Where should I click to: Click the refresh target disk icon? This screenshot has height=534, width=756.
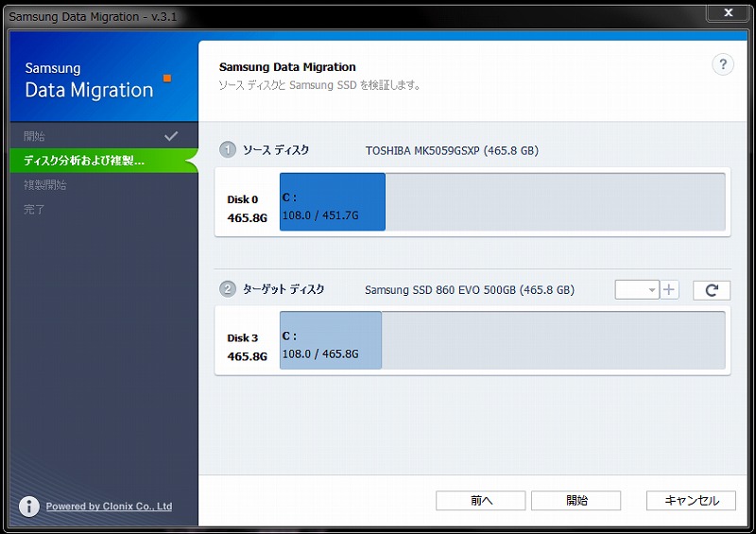click(x=712, y=290)
